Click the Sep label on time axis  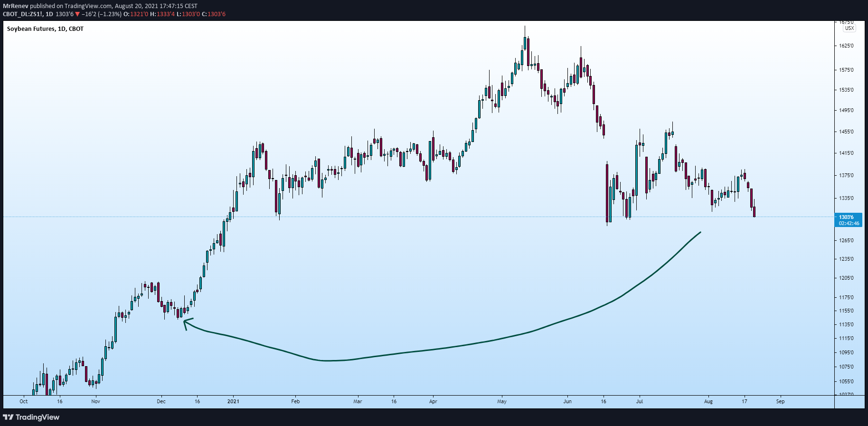pos(781,402)
